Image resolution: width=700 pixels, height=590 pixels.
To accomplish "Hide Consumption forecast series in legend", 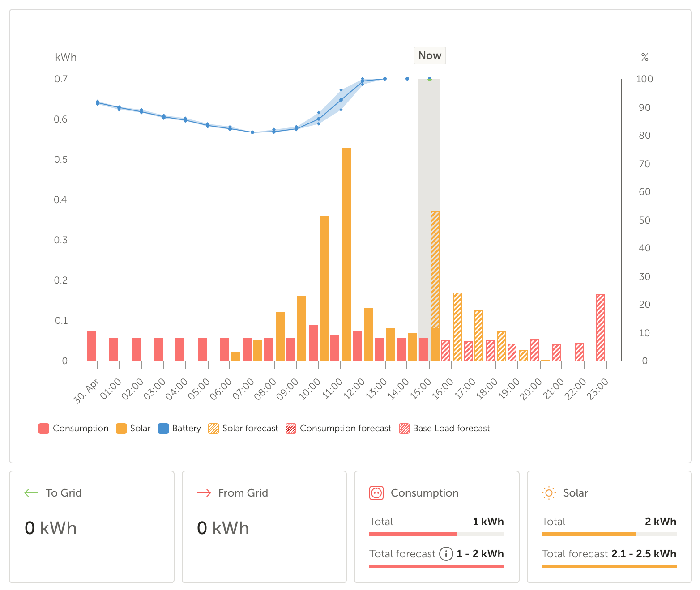I will click(338, 429).
